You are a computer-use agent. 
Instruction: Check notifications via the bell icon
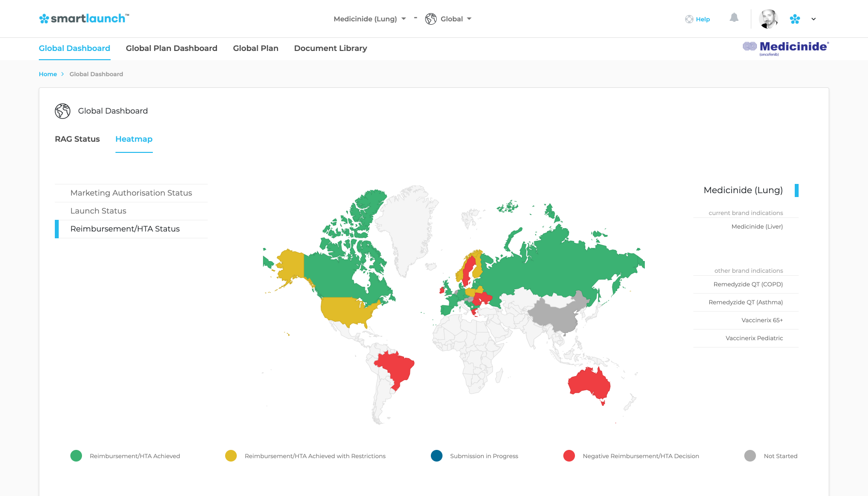tap(734, 17)
